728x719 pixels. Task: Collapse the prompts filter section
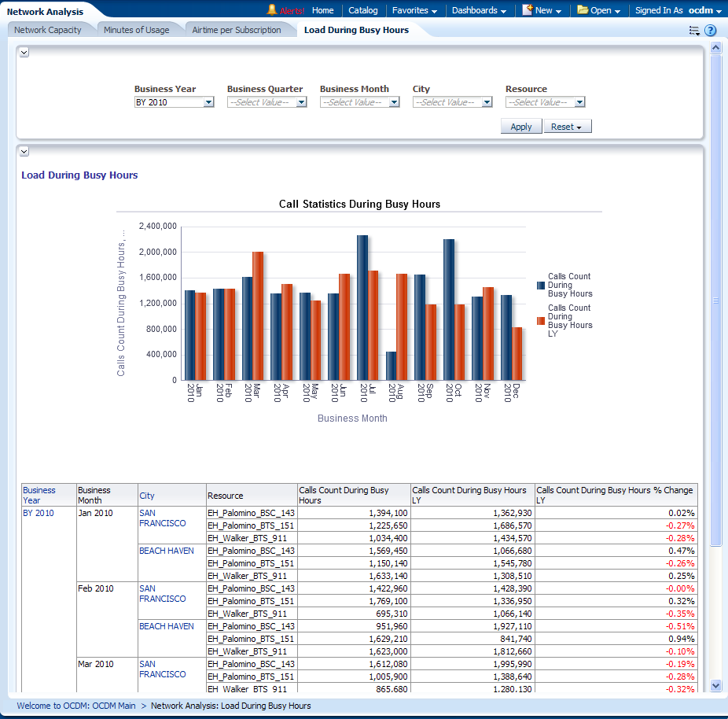(x=24, y=52)
